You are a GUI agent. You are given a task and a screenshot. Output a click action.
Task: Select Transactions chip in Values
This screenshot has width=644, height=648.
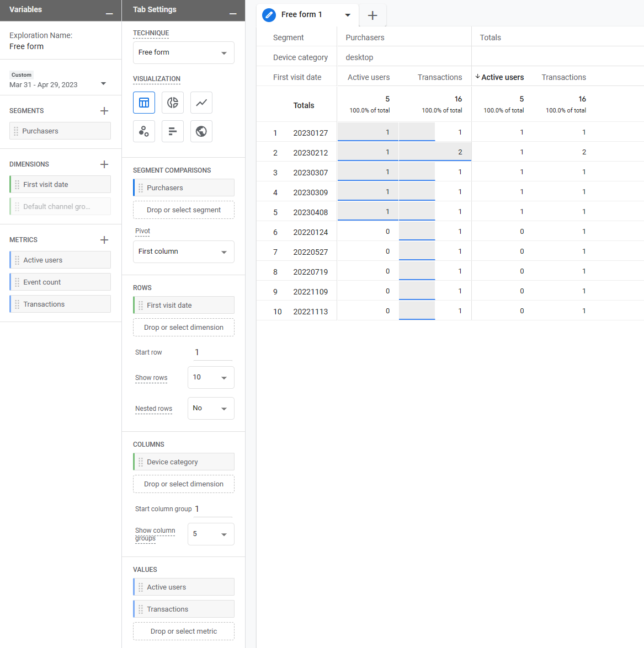point(184,609)
